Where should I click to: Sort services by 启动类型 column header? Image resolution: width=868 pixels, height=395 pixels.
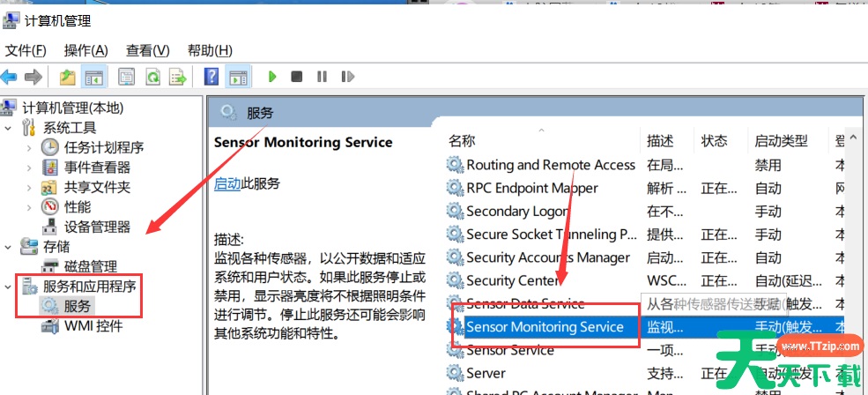(781, 141)
